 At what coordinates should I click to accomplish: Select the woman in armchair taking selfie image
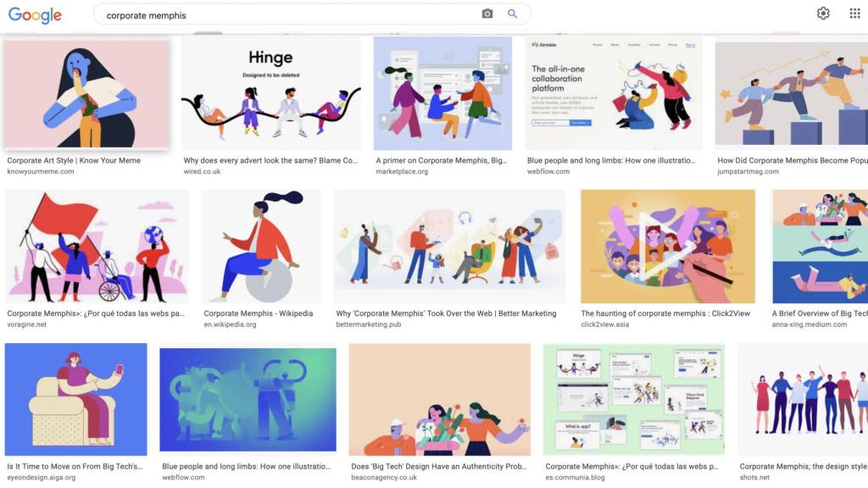click(x=75, y=400)
